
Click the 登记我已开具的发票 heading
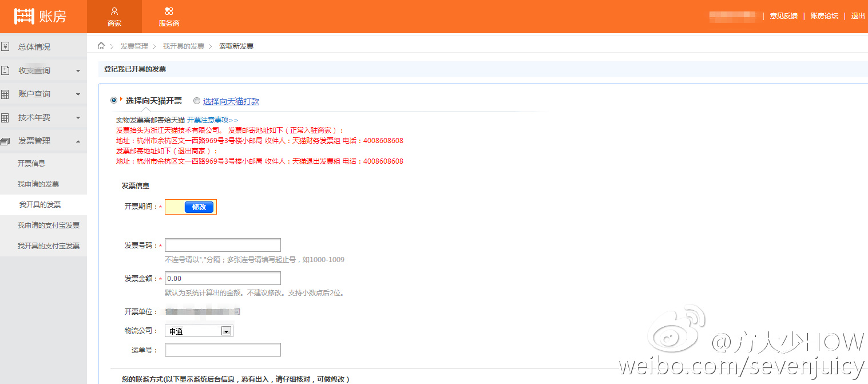click(135, 69)
